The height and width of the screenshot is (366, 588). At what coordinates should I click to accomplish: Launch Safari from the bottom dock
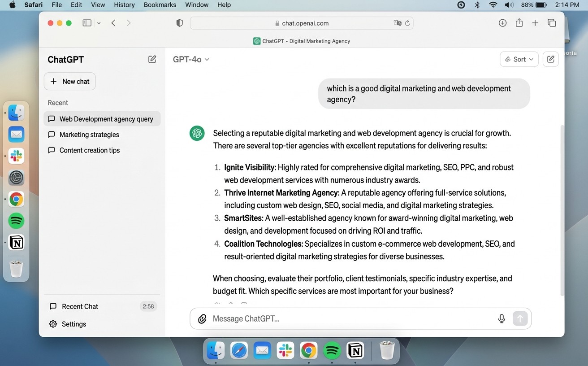click(239, 351)
